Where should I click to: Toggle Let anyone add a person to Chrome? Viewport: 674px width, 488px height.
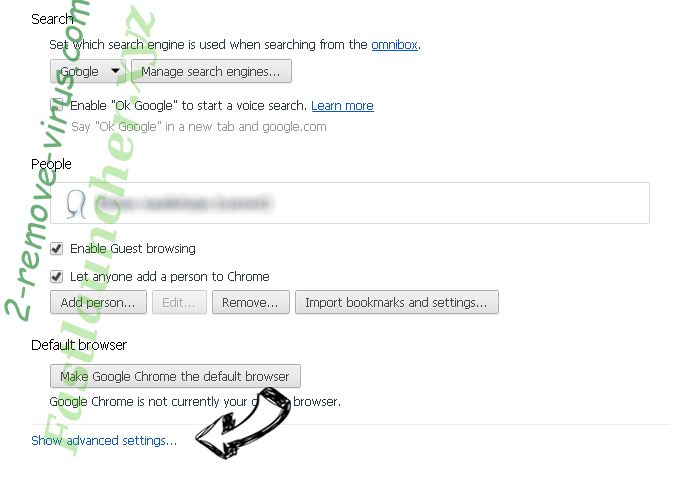(x=57, y=276)
